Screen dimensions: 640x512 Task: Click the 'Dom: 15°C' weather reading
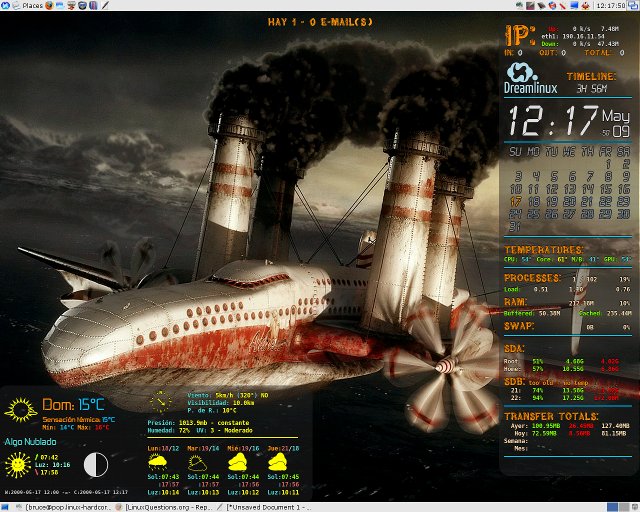(x=73, y=405)
